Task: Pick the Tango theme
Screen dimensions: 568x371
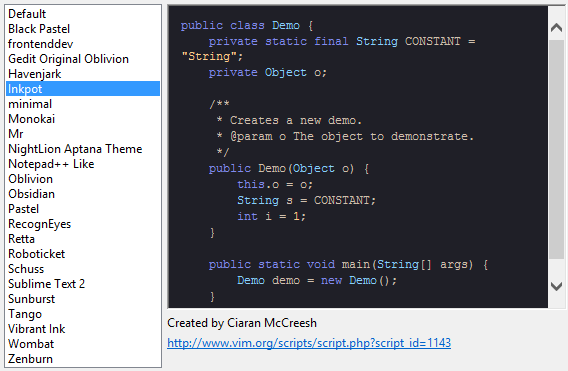Action: click(x=83, y=314)
